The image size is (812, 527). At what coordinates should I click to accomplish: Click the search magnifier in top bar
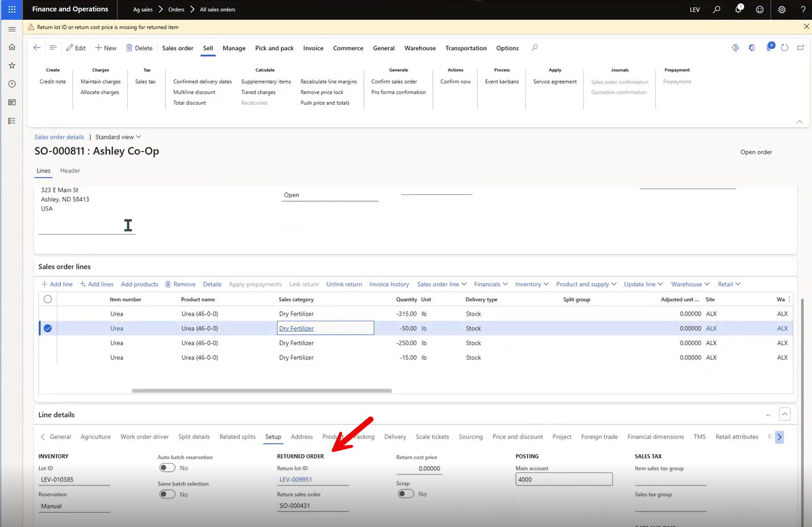click(717, 9)
